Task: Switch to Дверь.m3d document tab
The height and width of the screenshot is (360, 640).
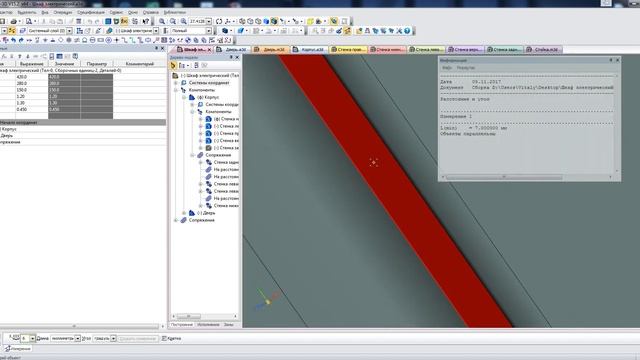Action: pos(271,49)
